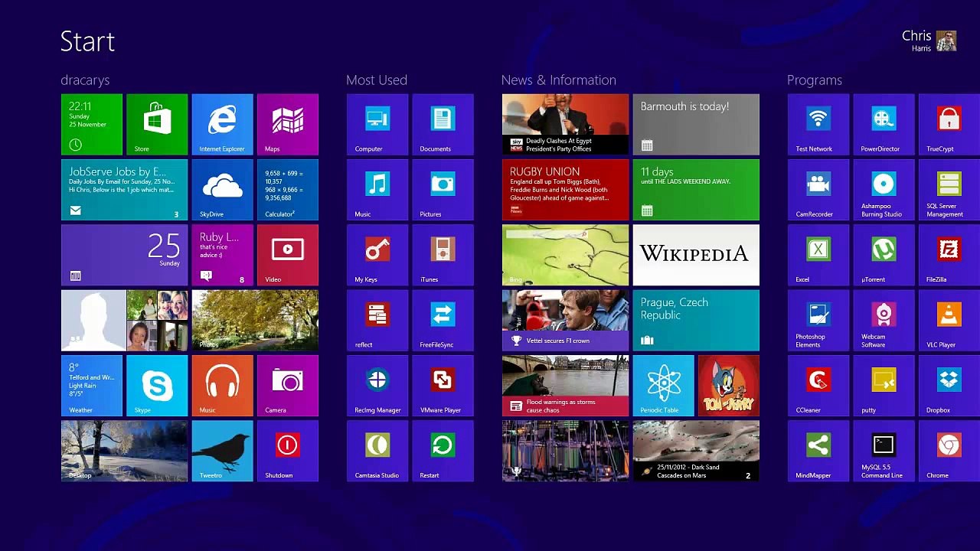This screenshot has width=980, height=551.
Task: Launch the Skype tile
Action: point(157,386)
